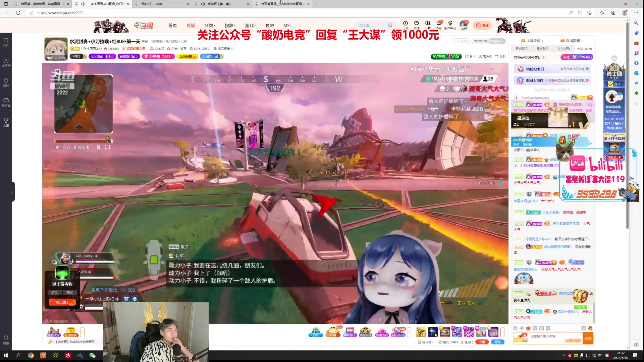Toggle the 滚 scroll option in chat toolbar
Image resolution: width=644 pixels, height=362 pixels.
click(584, 328)
